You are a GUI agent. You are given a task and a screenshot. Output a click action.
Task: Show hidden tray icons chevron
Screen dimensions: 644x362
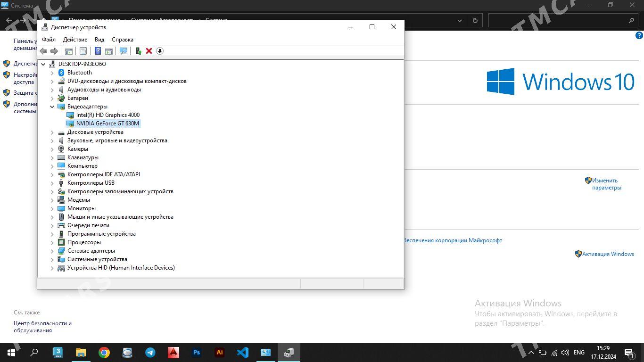pos(531,353)
